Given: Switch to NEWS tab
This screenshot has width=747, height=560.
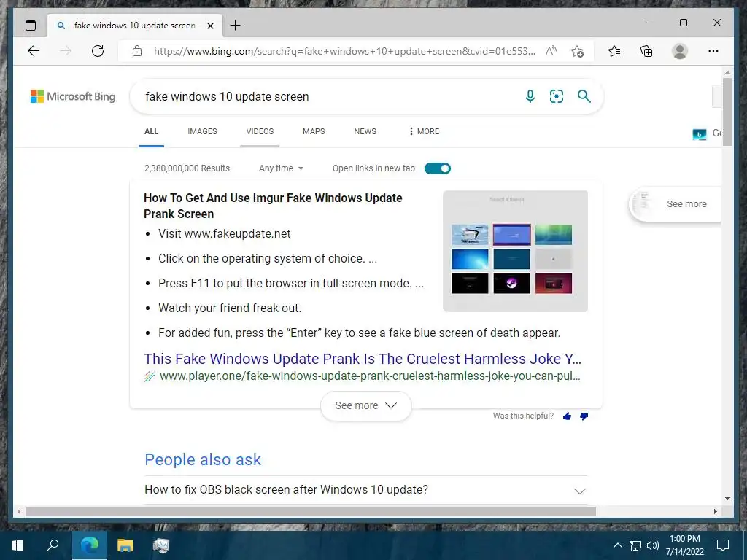Looking at the screenshot, I should pyautogui.click(x=365, y=131).
